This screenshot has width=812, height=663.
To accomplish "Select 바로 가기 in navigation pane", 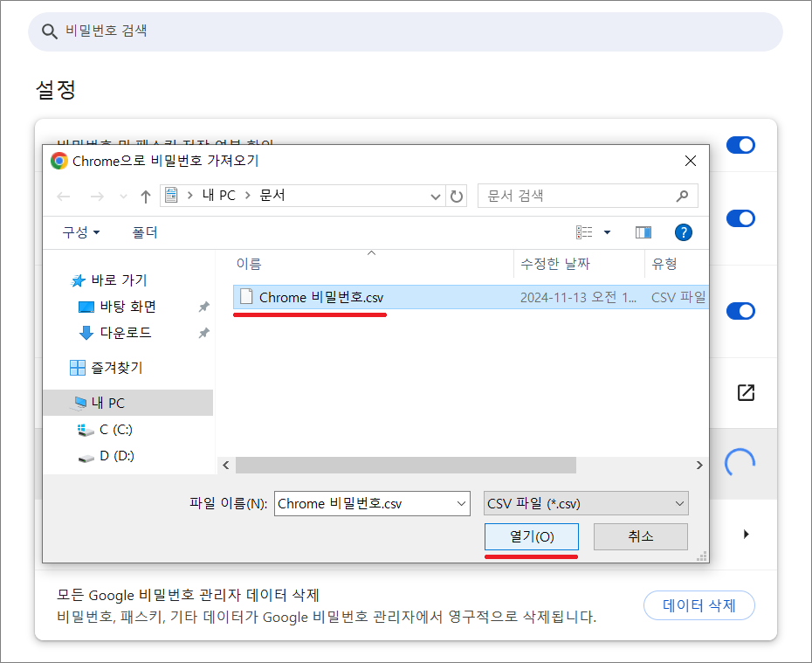I will click(119, 280).
